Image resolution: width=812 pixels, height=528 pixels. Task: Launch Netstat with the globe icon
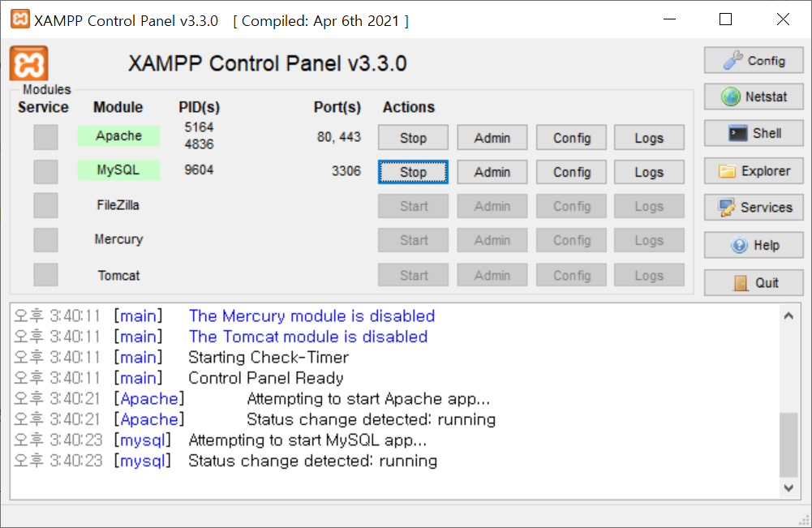click(x=754, y=97)
